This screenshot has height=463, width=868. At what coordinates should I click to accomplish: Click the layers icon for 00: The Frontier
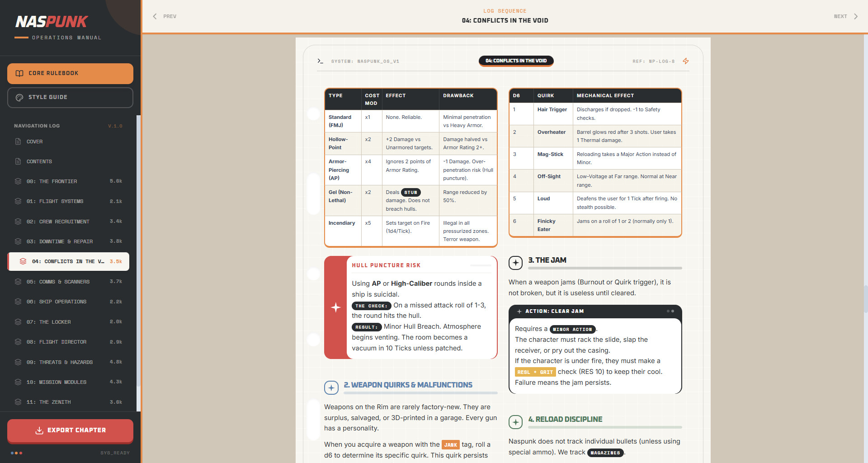pyautogui.click(x=18, y=181)
